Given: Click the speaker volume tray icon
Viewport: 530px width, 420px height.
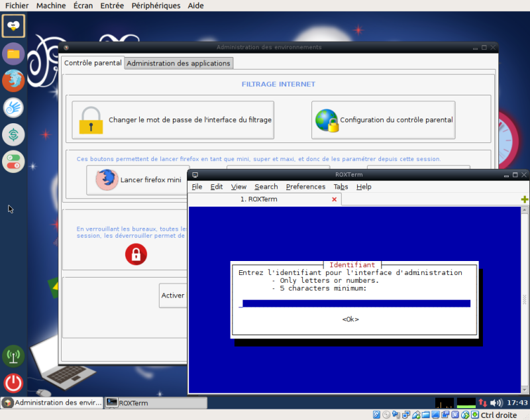Looking at the screenshot, I should coord(496,403).
